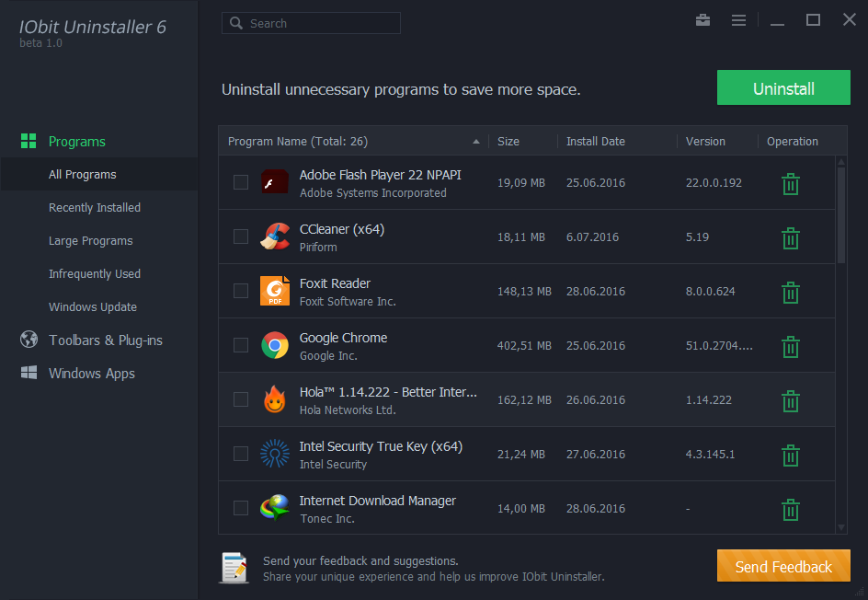
Task: Click Intel Security version 4.3.145.1
Action: 710,455
